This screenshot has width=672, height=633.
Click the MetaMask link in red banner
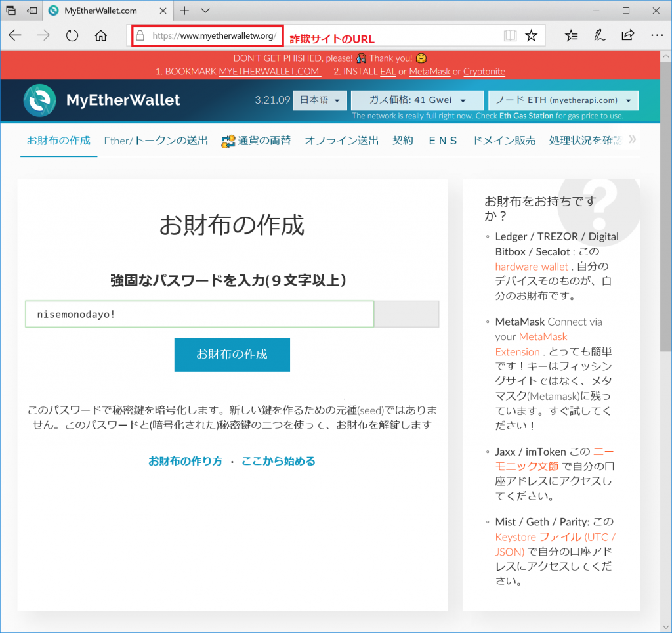tap(429, 71)
